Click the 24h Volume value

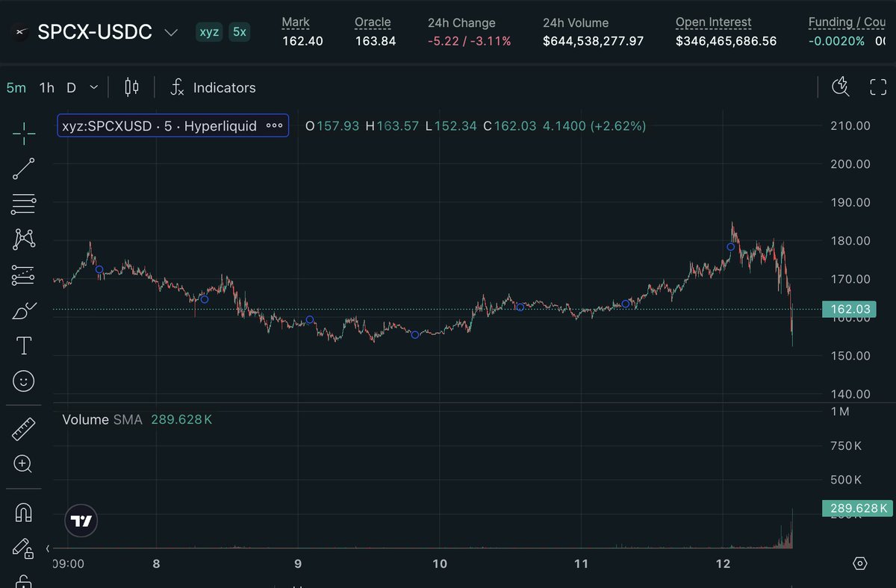coord(593,41)
